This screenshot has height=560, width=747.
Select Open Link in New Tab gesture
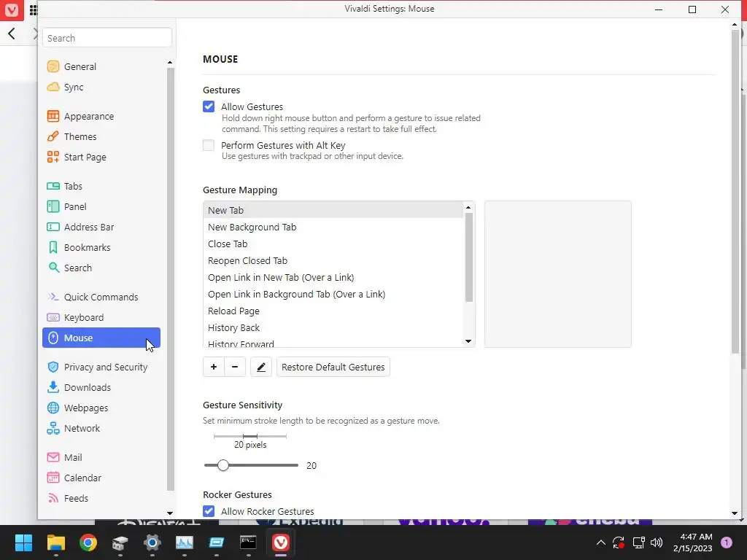[333, 277]
